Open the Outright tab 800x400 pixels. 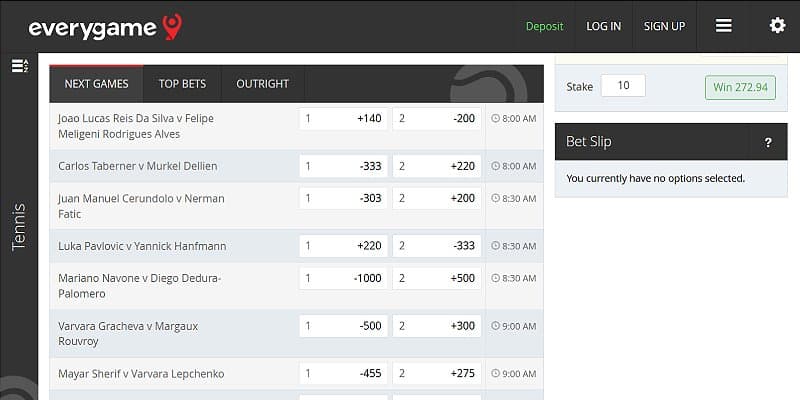[262, 84]
